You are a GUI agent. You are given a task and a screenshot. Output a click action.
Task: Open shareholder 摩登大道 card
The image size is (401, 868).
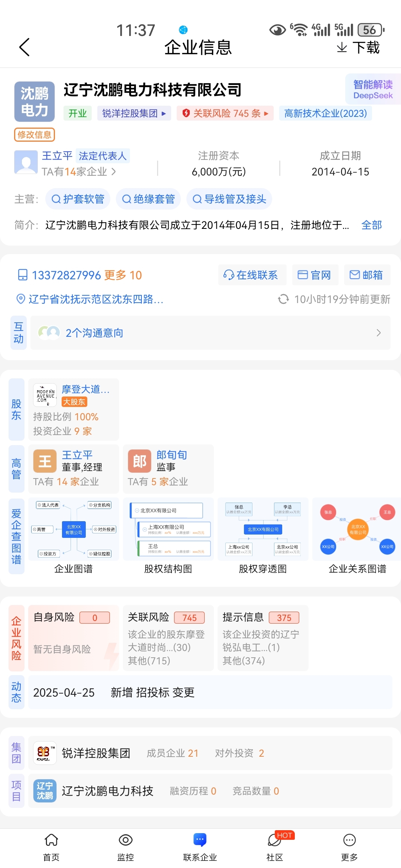click(x=74, y=409)
